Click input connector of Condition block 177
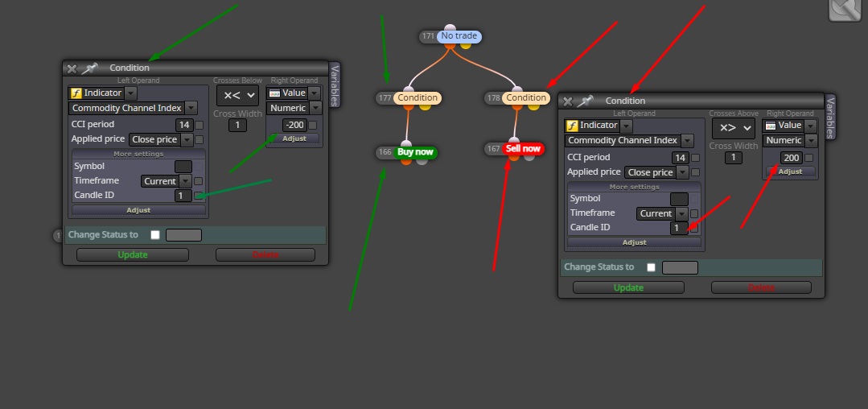868x409 pixels. 408,89
